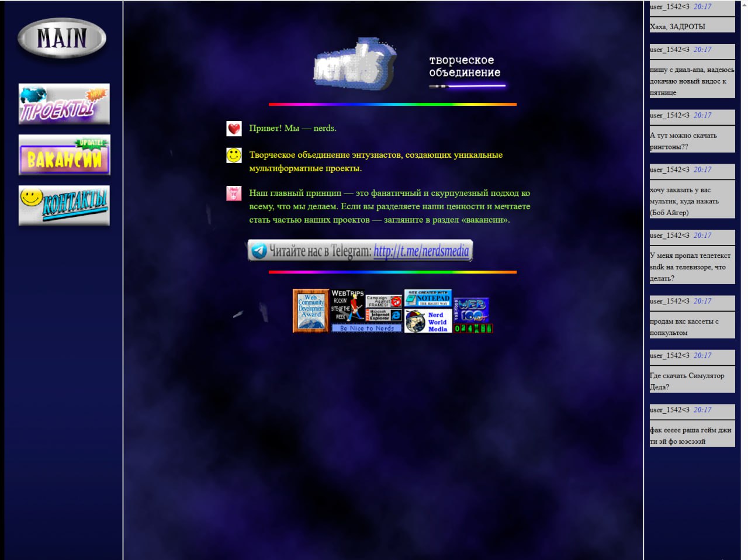Click the 3D nerds logo

(x=354, y=65)
